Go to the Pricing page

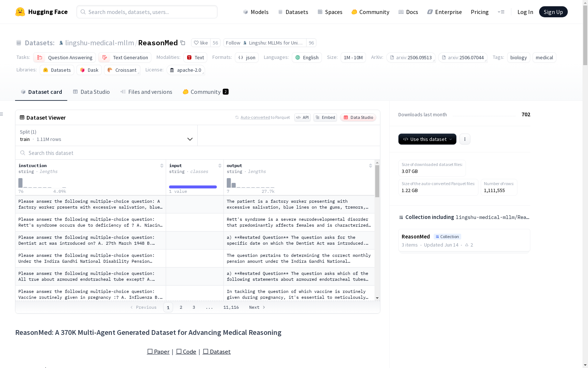(480, 12)
